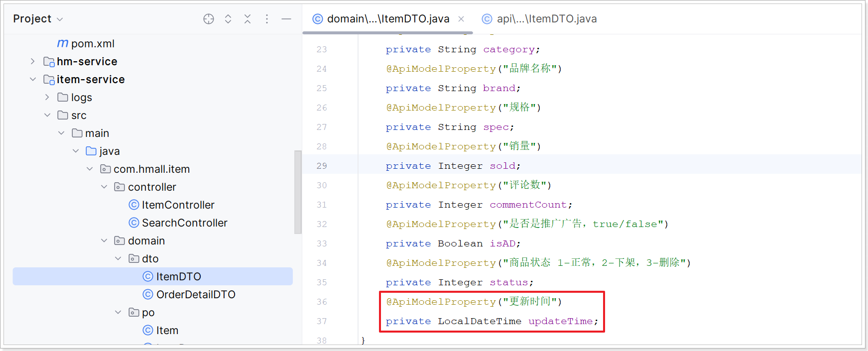This screenshot has height=351, width=868.
Task: Select the domain ItemDTO.java tab
Action: tap(387, 19)
